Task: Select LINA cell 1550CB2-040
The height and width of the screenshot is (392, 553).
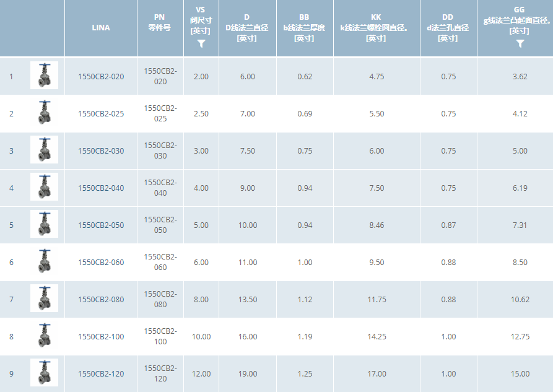Action: pos(101,188)
